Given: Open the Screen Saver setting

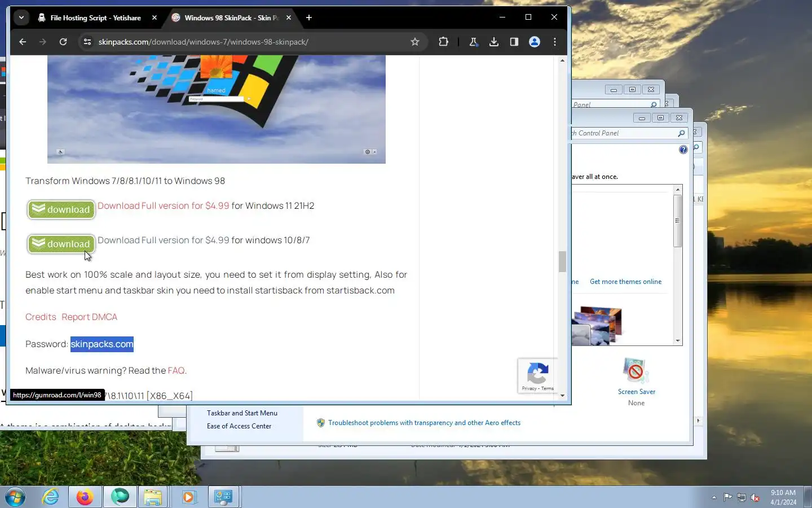Looking at the screenshot, I should 636,381.
